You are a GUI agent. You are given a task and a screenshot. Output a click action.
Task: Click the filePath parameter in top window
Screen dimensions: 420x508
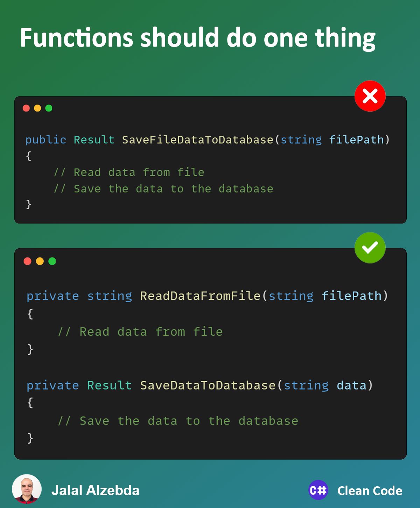(356, 140)
